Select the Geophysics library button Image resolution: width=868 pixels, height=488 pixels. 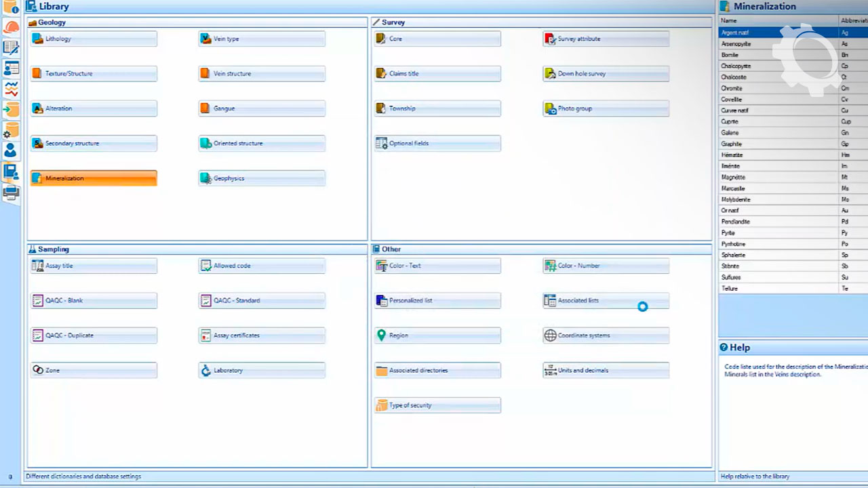click(x=262, y=179)
